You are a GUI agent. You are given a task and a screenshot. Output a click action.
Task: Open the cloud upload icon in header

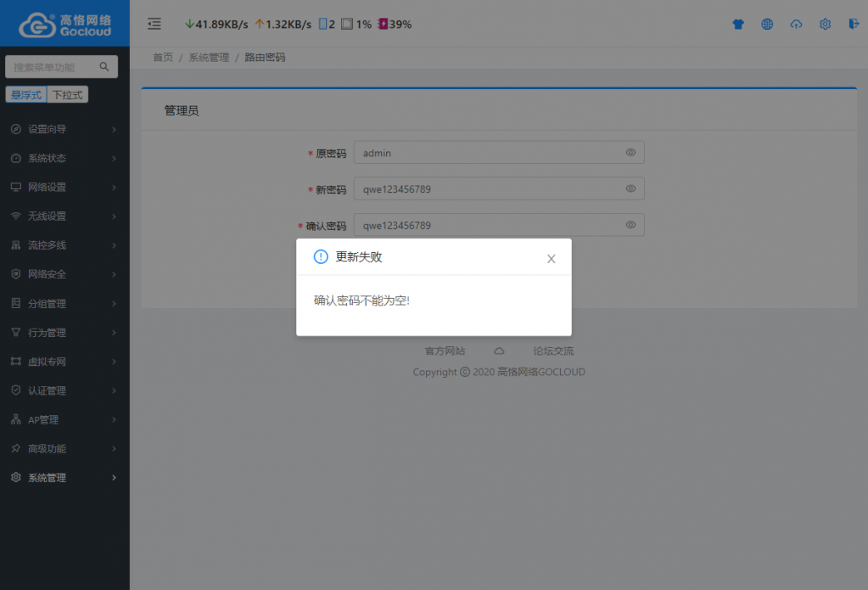pos(796,24)
